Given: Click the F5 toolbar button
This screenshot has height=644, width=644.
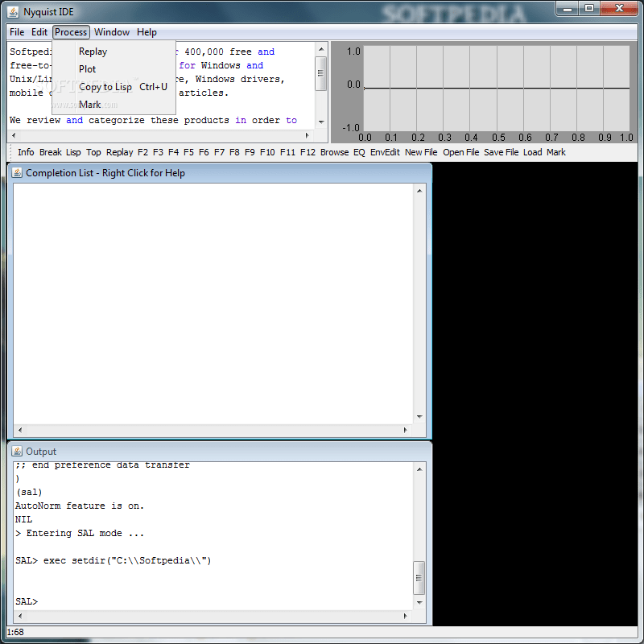Looking at the screenshot, I should [x=188, y=152].
